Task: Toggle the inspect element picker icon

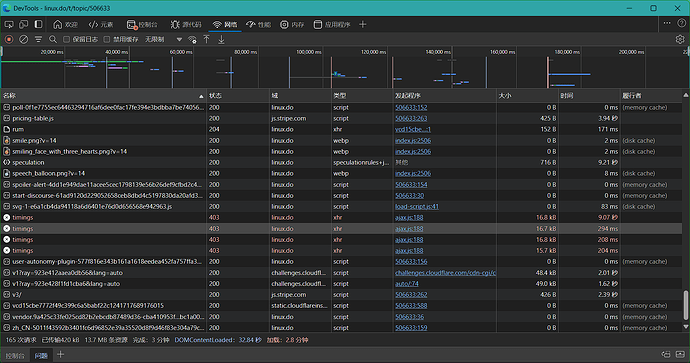Action: tap(9, 25)
